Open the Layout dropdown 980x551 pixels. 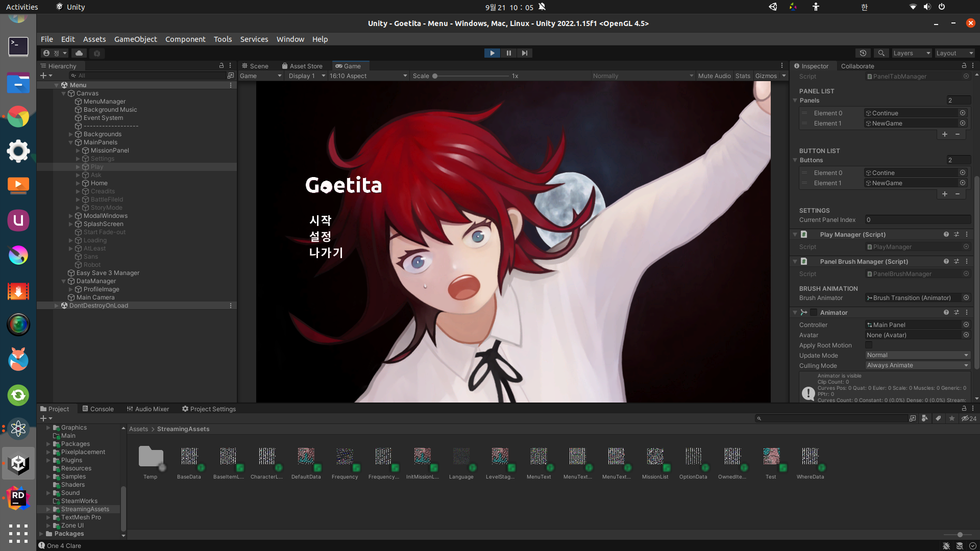(954, 53)
